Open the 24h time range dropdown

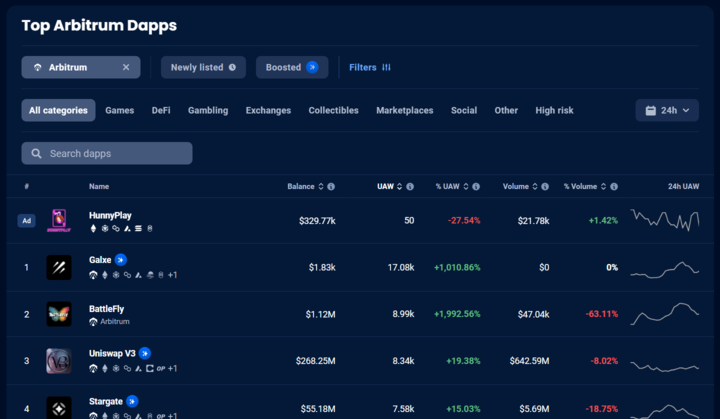(x=667, y=110)
